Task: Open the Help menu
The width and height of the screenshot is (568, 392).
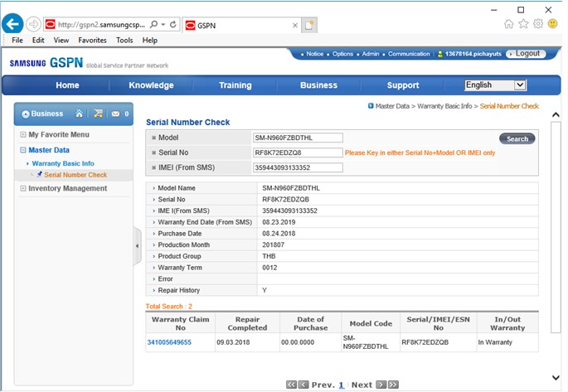Action: [x=149, y=40]
